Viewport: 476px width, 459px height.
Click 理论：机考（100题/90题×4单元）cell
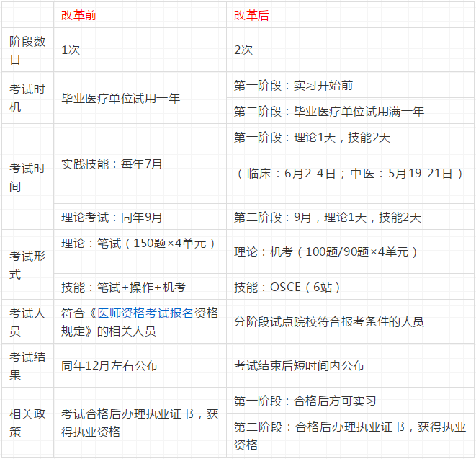click(326, 251)
